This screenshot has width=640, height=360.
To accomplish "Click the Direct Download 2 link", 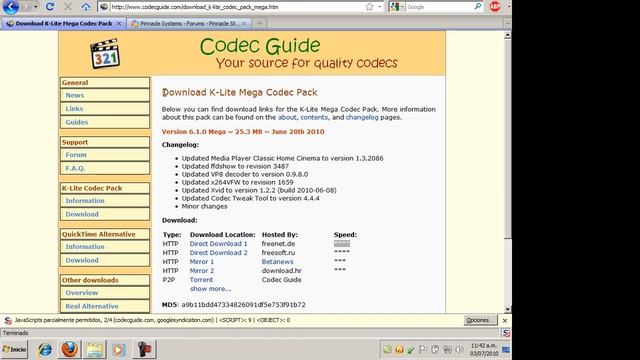I will pos(218,253).
